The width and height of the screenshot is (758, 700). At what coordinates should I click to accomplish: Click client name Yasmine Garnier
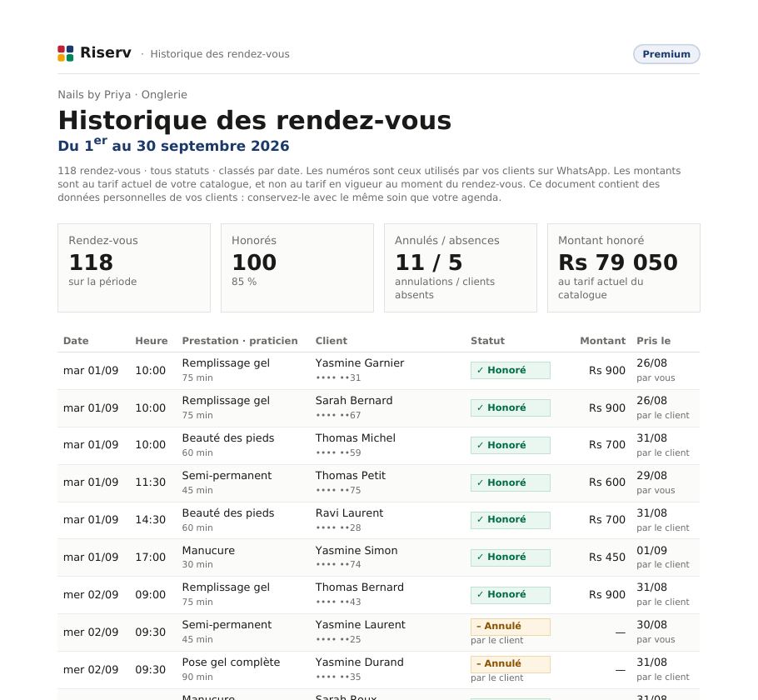click(359, 363)
